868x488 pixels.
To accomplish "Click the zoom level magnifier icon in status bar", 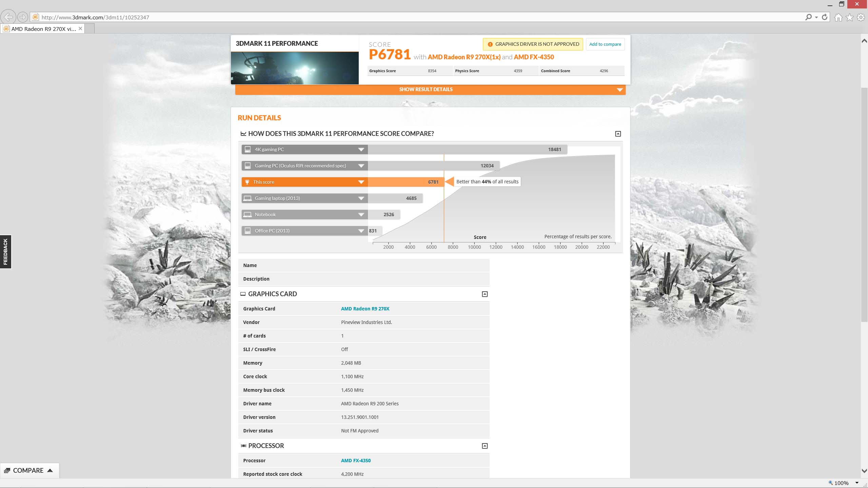I will (x=830, y=483).
